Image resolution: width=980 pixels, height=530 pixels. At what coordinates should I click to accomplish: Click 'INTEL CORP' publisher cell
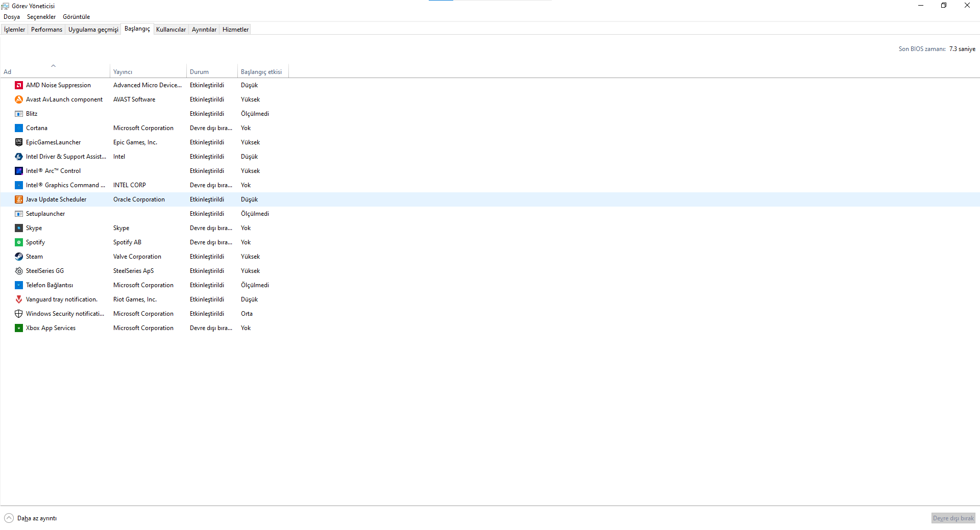click(130, 185)
